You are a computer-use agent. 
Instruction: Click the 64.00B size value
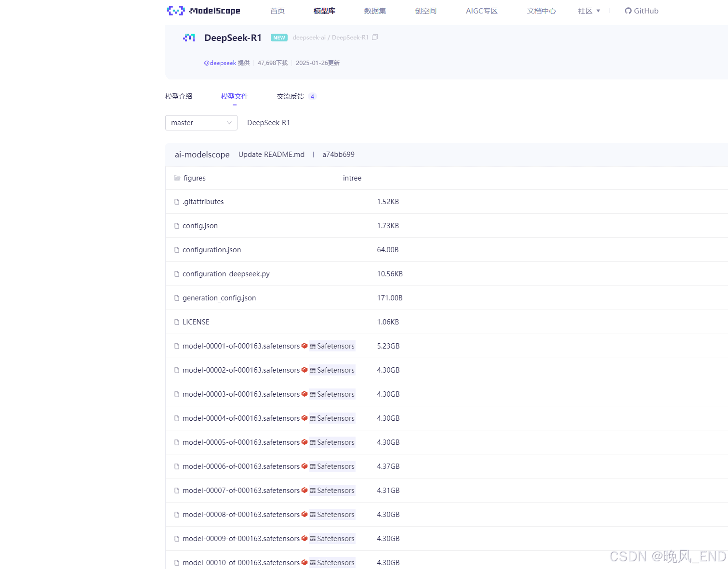point(388,250)
